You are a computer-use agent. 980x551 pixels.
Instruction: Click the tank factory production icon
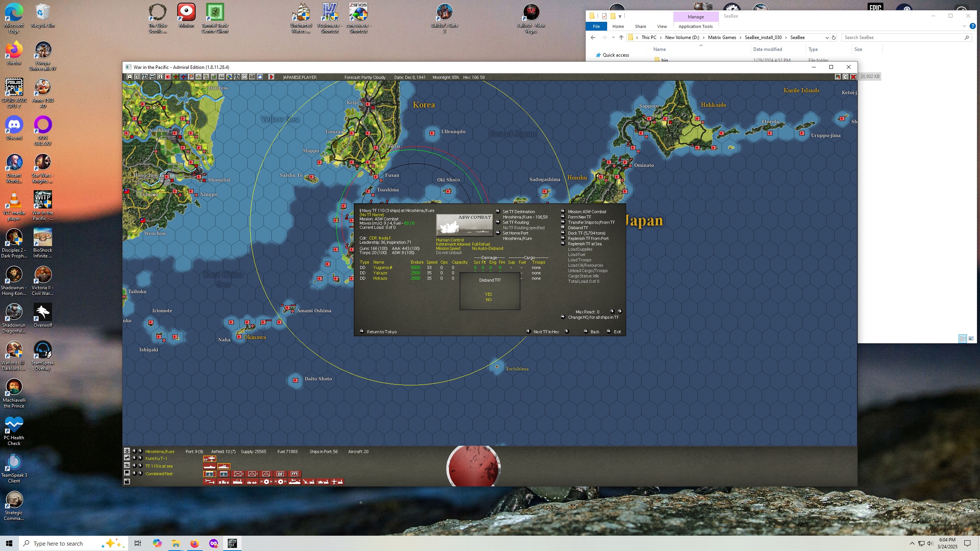pyautogui.click(x=322, y=482)
